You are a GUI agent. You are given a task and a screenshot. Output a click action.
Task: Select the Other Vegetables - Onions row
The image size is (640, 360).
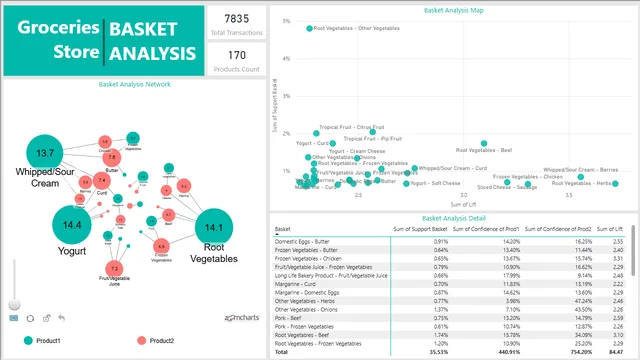[449, 310]
